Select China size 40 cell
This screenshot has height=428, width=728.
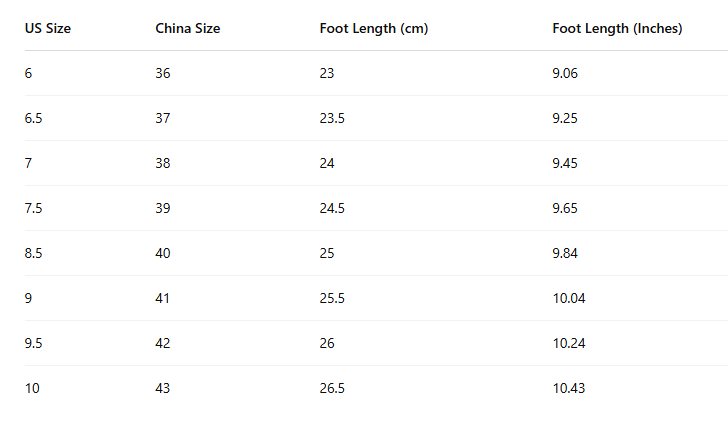(x=163, y=253)
